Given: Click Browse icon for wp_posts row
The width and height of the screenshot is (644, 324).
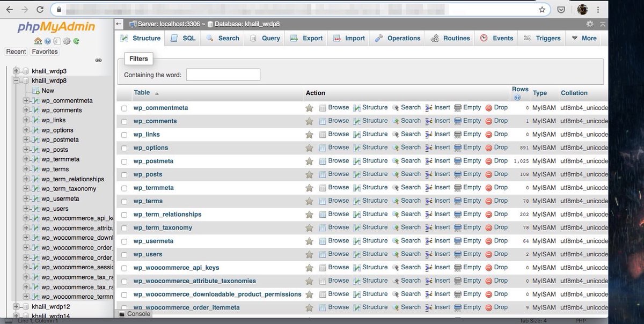Looking at the screenshot, I should (x=323, y=174).
